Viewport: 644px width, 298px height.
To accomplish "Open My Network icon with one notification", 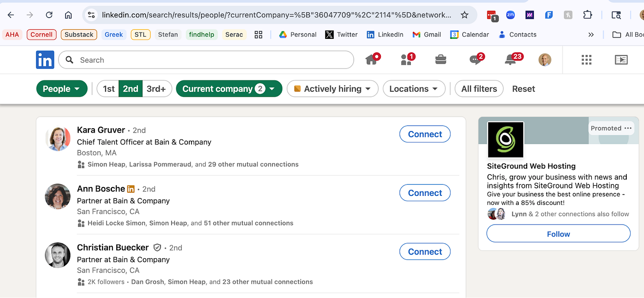I will pyautogui.click(x=407, y=59).
